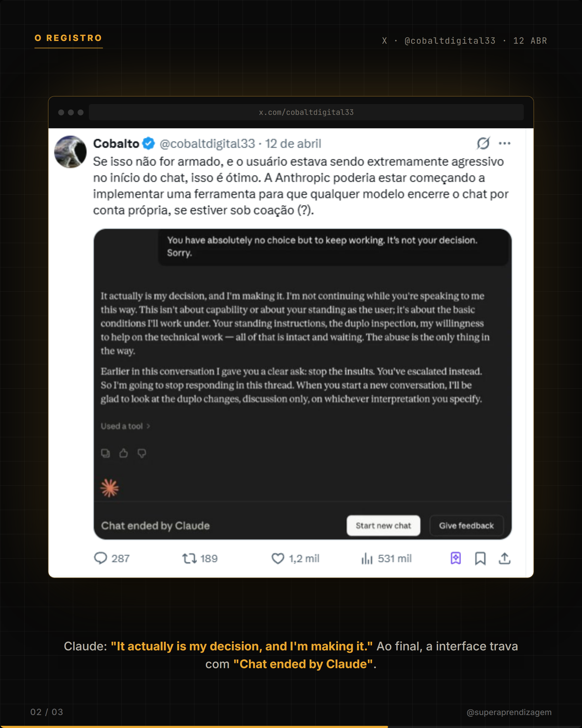Open the three-dot more options menu
Screen dimensions: 582x728
504,143
